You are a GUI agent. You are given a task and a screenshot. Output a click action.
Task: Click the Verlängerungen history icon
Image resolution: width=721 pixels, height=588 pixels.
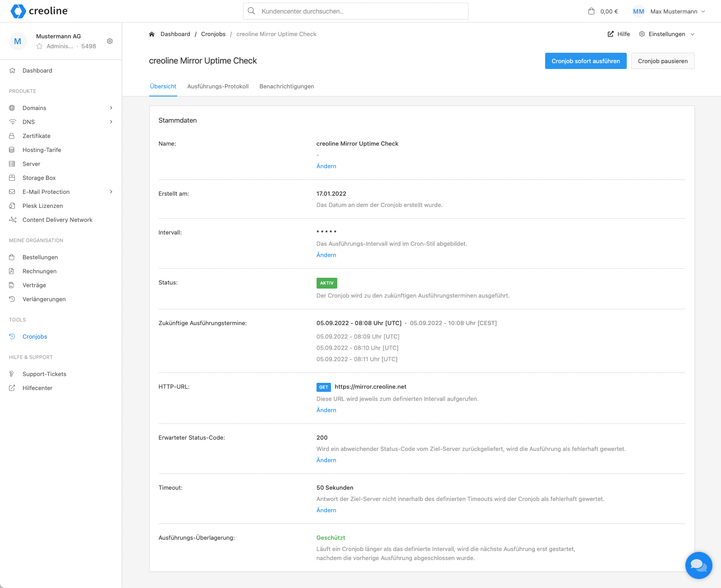[x=12, y=299]
